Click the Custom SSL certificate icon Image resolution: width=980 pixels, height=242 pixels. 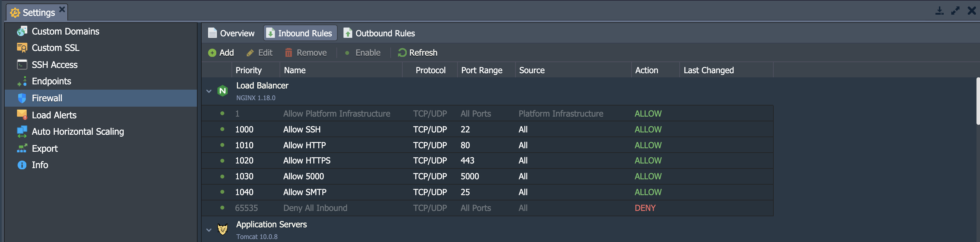(22, 48)
